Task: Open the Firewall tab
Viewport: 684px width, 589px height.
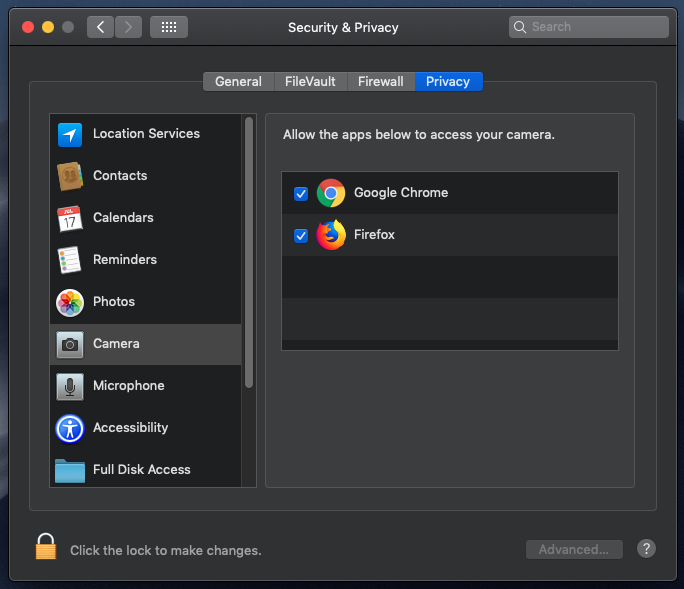Action: 381,82
